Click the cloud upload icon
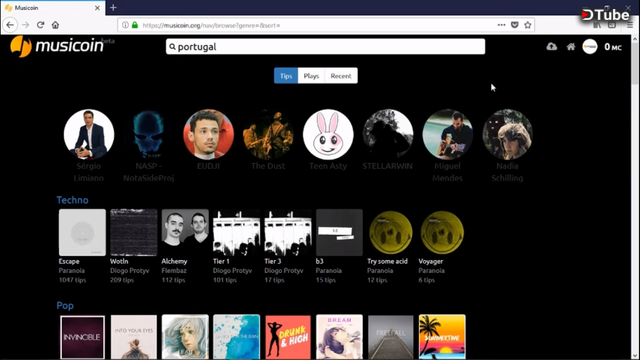Image resolution: width=640 pixels, height=360 pixels. click(552, 47)
